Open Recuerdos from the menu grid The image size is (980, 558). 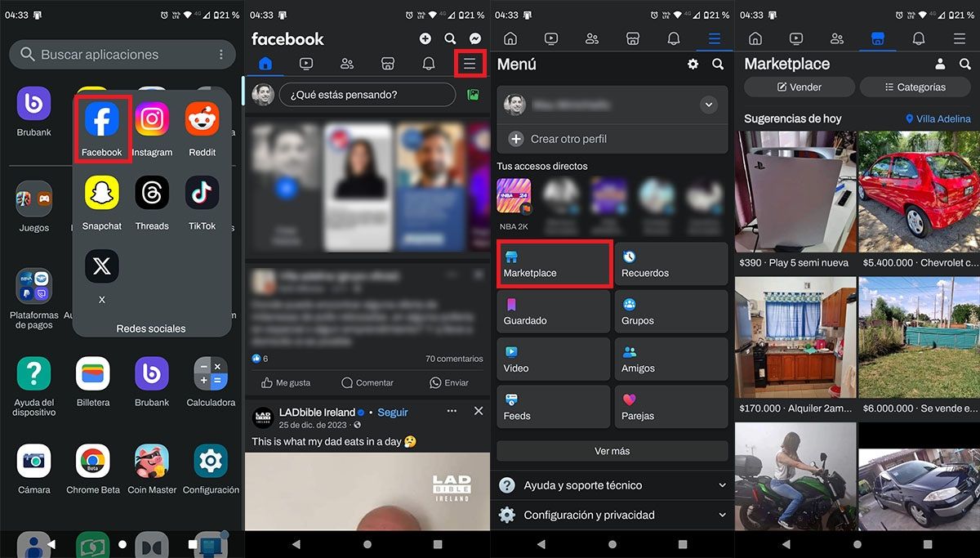click(x=671, y=264)
